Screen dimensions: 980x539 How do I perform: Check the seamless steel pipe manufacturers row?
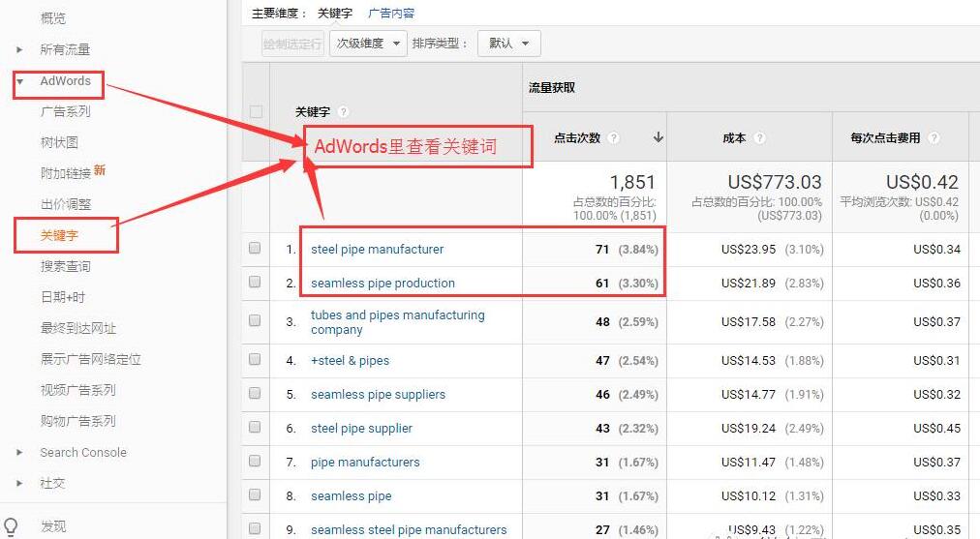[x=255, y=528]
